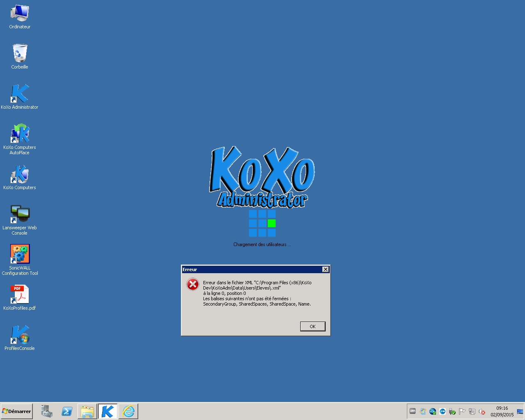Close the Erreur dialog with the X
The width and height of the screenshot is (525, 420).
325,269
